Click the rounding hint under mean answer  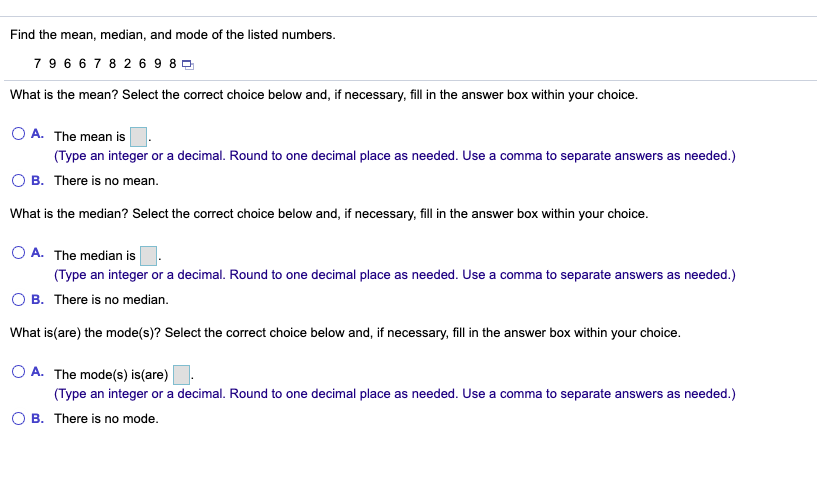click(x=395, y=156)
